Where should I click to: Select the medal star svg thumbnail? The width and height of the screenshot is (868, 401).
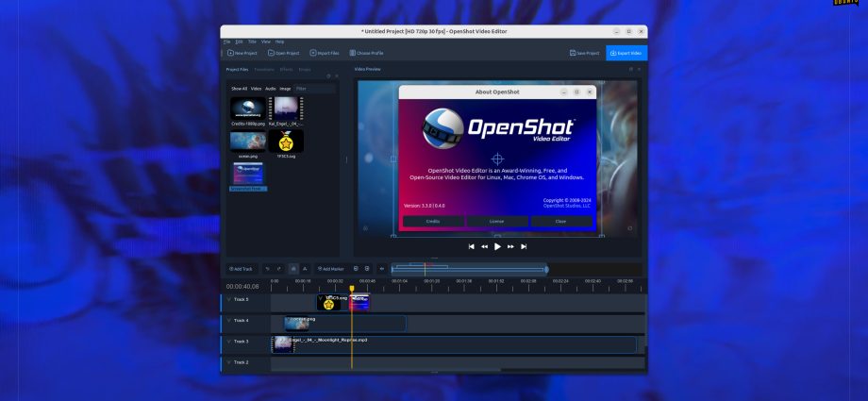(286, 142)
